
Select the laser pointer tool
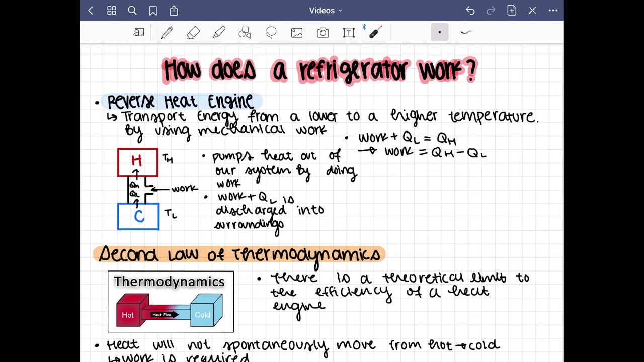375,33
